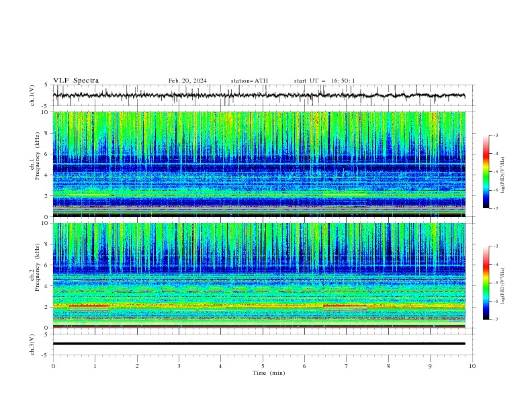The width and height of the screenshot is (532, 411).
Task: Click the time axis tick label "10"
Action: point(472,366)
